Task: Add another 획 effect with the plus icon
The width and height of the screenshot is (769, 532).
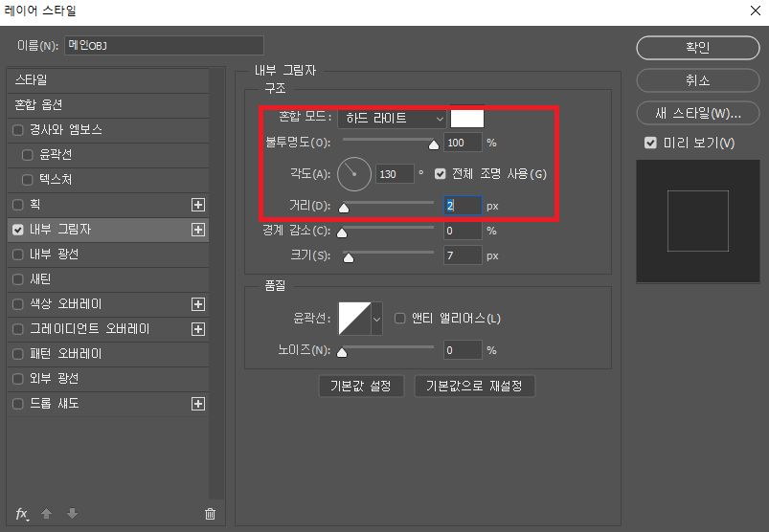Action: (198, 205)
